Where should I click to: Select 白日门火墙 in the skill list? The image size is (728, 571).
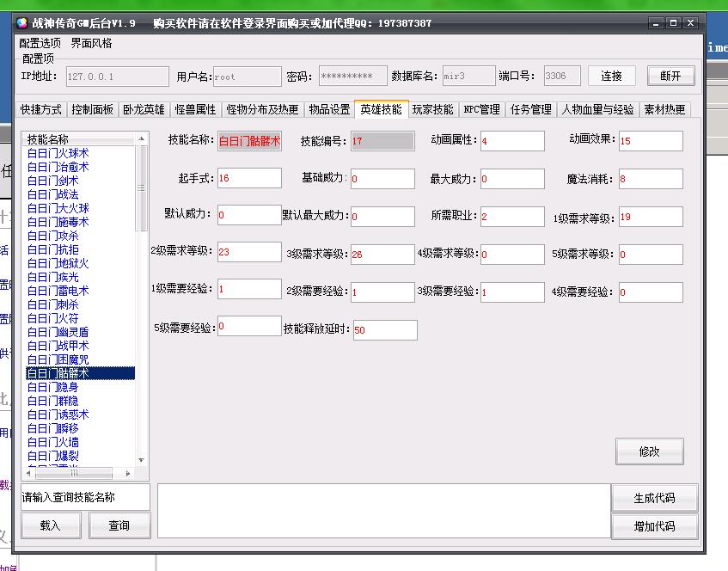pyautogui.click(x=52, y=442)
